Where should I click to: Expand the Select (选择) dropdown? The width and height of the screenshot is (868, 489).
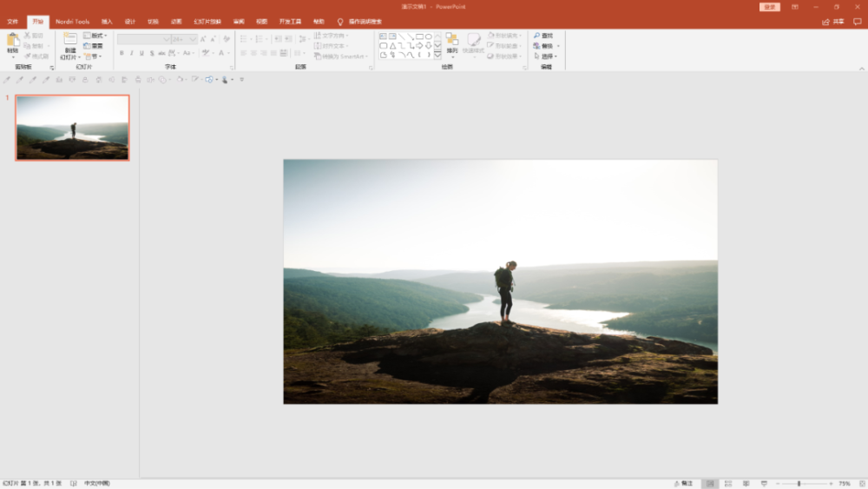548,56
